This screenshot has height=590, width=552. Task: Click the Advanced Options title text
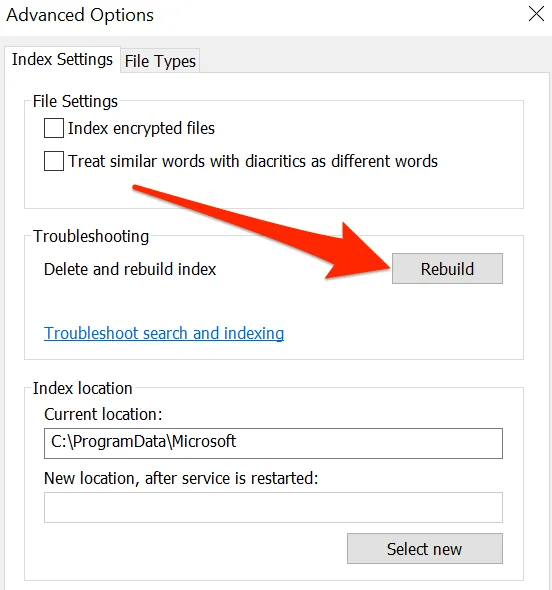coord(80,15)
